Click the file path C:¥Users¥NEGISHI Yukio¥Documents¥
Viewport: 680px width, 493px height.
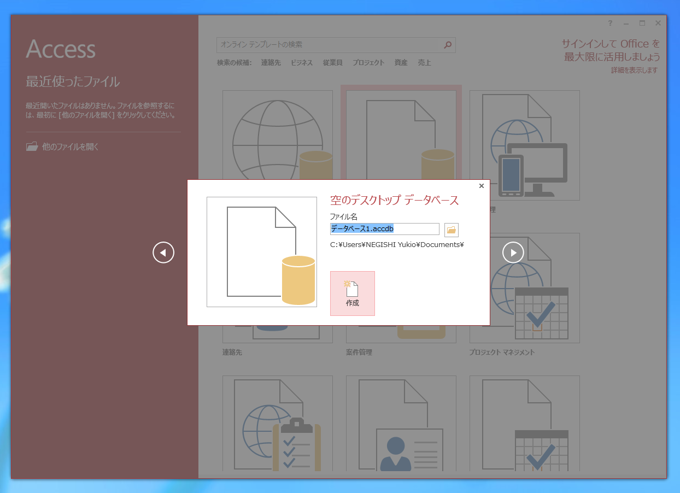[397, 245]
